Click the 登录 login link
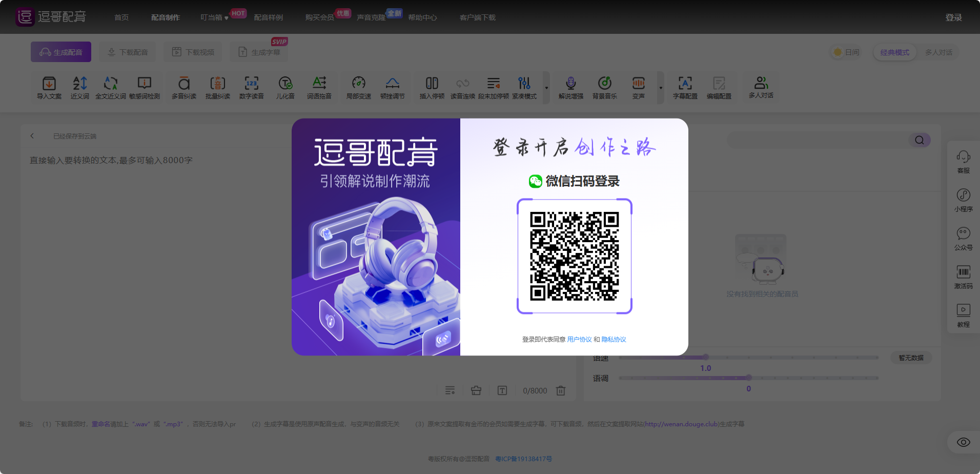 pos(954,17)
